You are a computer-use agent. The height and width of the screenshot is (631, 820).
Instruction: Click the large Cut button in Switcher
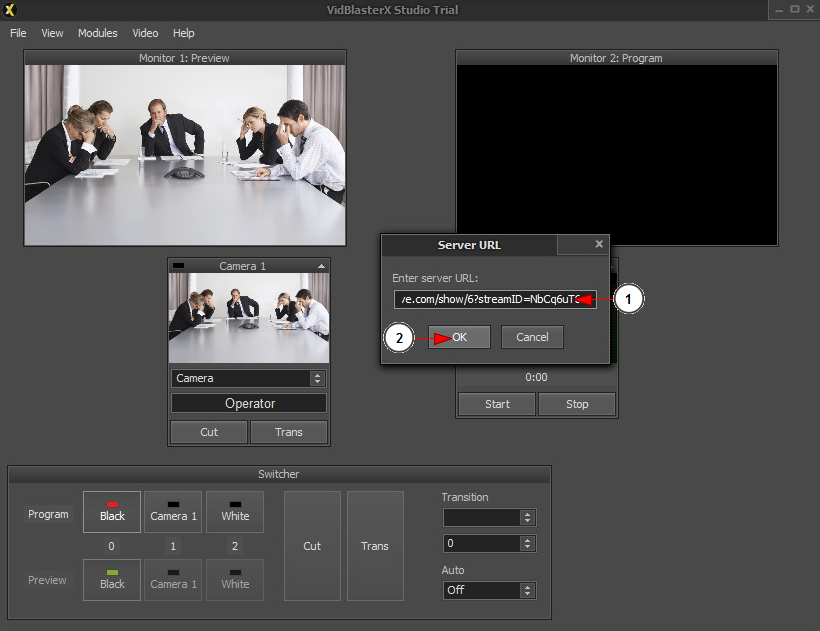click(x=312, y=546)
